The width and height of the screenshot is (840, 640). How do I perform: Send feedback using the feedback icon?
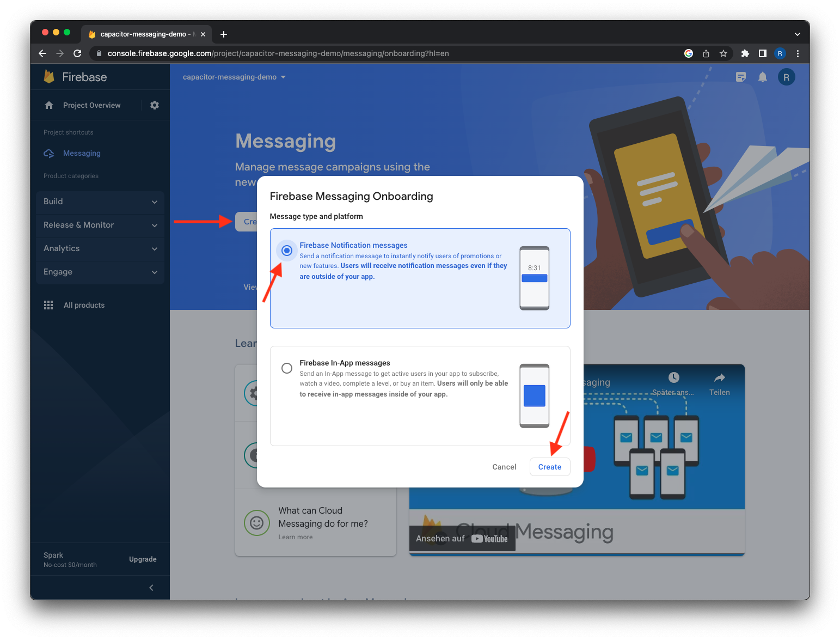point(741,77)
